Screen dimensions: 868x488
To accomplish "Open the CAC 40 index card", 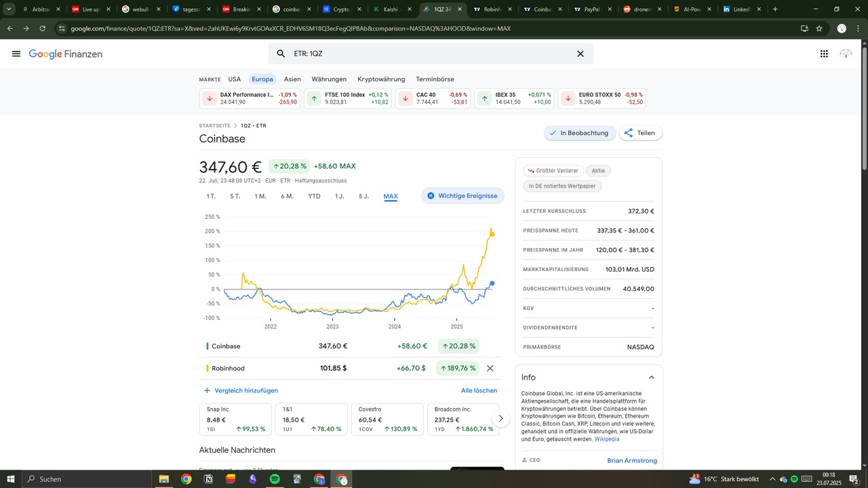I will tap(433, 98).
